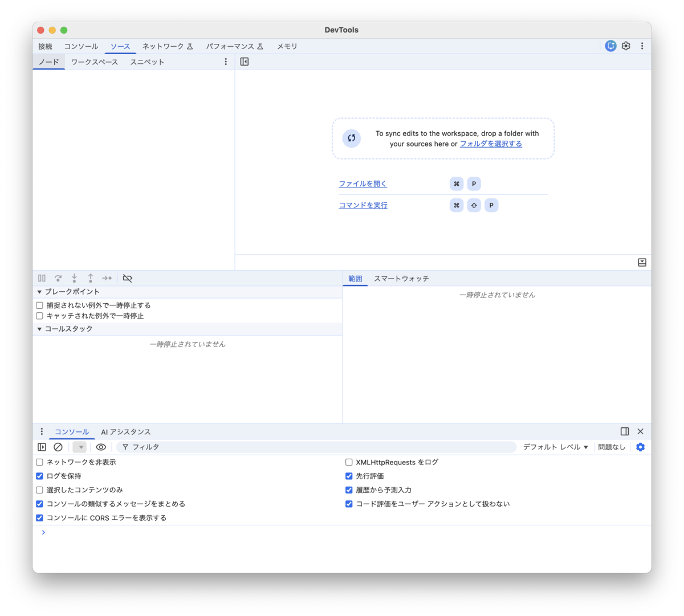
Task: Click the shift key shortcut badge
Action: (474, 205)
